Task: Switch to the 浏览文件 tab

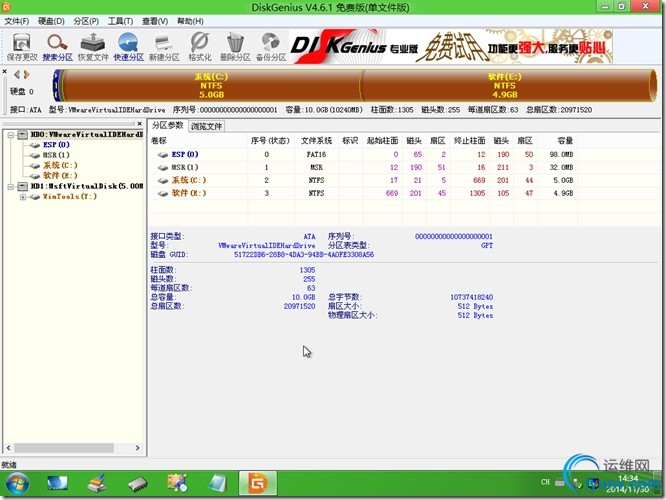Action: [x=206, y=126]
